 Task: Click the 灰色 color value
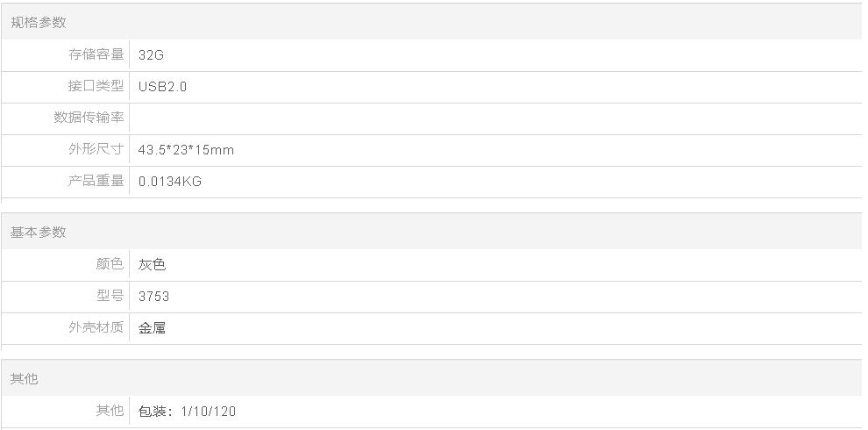153,264
